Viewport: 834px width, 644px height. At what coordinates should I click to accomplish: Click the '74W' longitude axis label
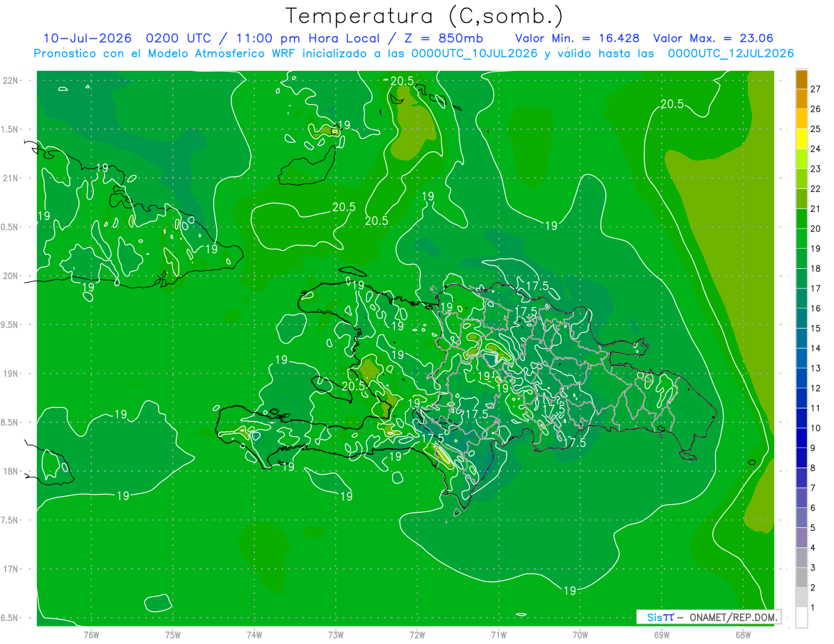tap(254, 634)
